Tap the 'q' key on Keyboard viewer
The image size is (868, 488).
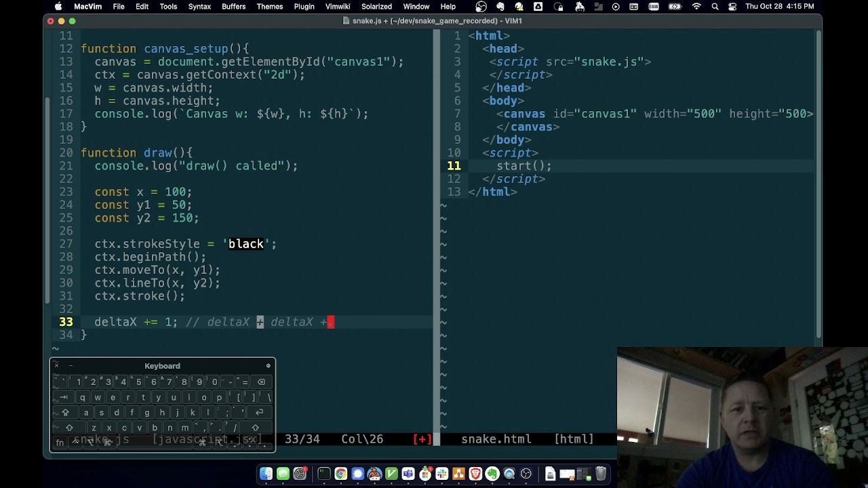coord(82,397)
